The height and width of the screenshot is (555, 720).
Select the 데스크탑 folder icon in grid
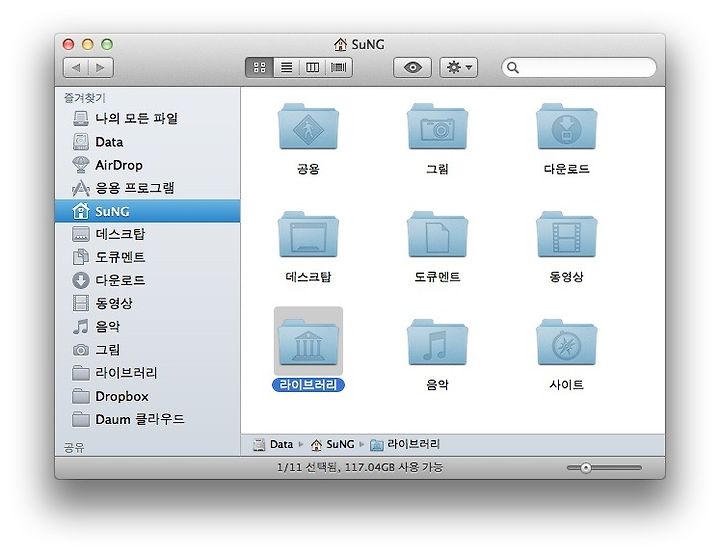point(308,235)
